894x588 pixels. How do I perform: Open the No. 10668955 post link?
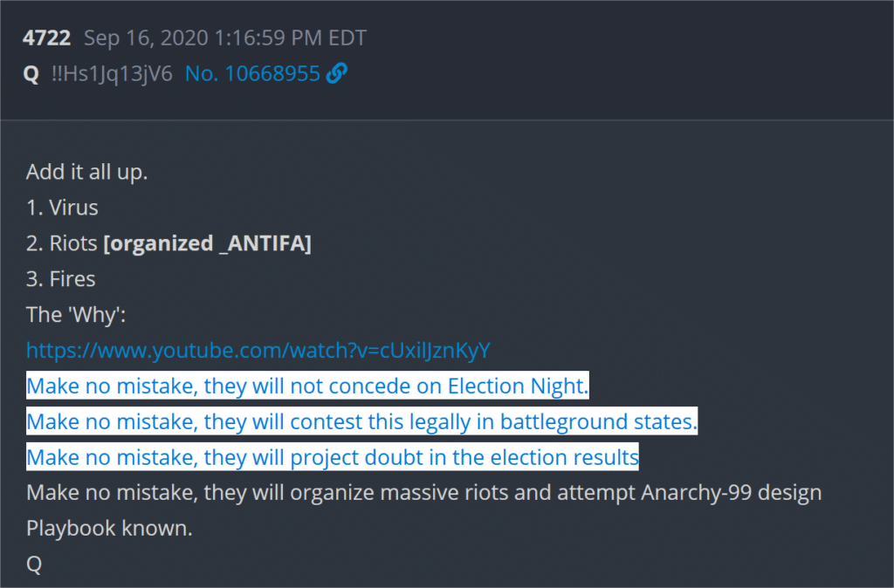[252, 73]
